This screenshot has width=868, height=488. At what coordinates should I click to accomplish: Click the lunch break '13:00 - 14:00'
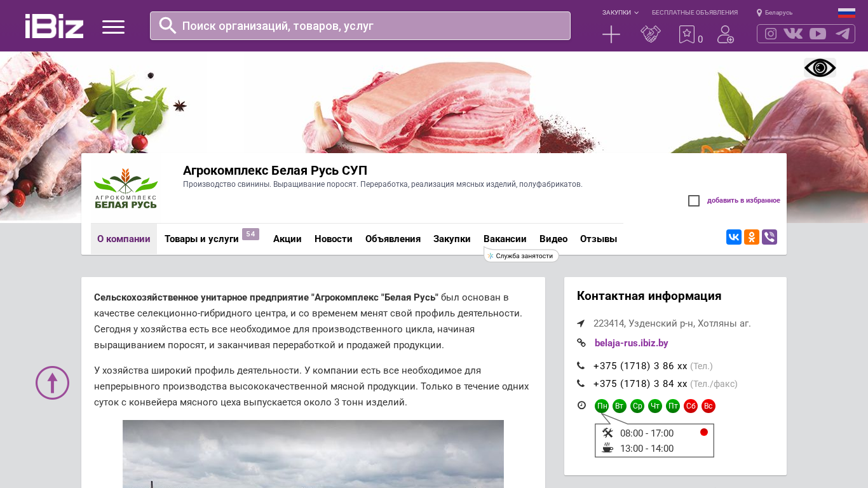click(x=647, y=449)
